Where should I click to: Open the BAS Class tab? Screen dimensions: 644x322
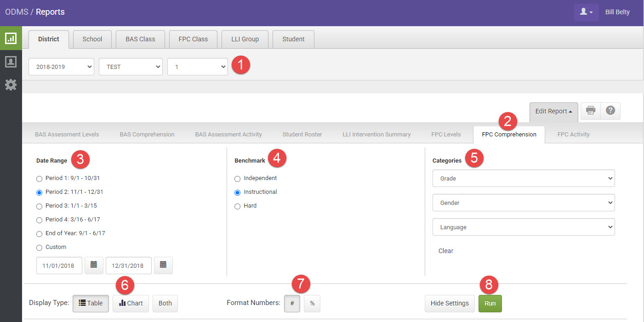[x=140, y=39]
